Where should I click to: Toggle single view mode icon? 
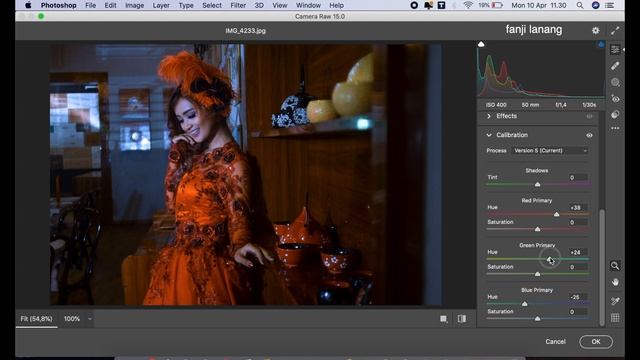tap(444, 319)
